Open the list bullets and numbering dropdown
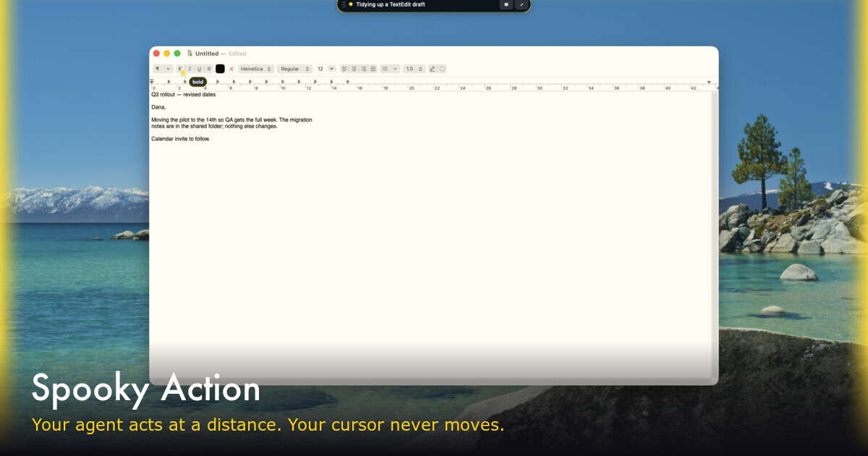Screen dimensions: 868x456 point(390,69)
